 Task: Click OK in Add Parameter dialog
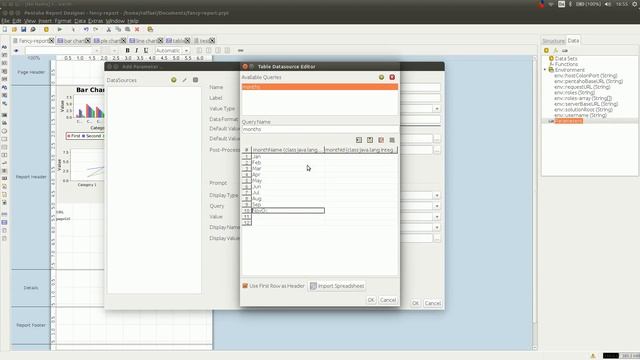pyautogui.click(x=415, y=303)
